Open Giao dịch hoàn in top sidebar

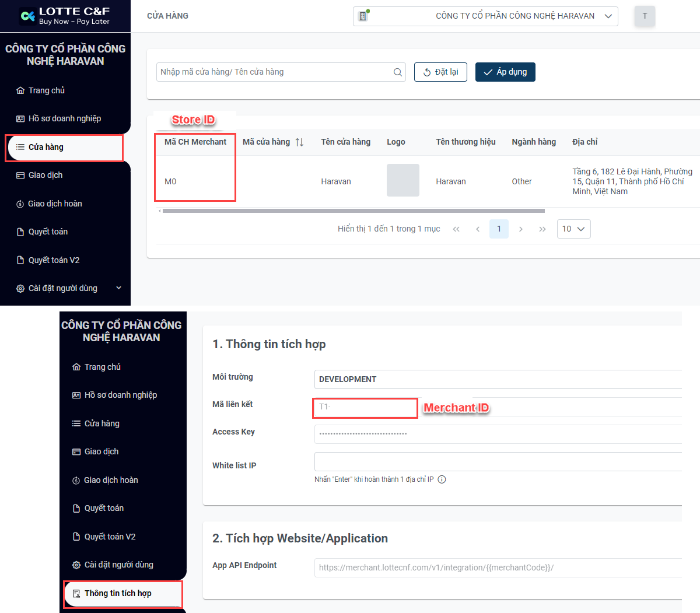pyautogui.click(x=49, y=204)
